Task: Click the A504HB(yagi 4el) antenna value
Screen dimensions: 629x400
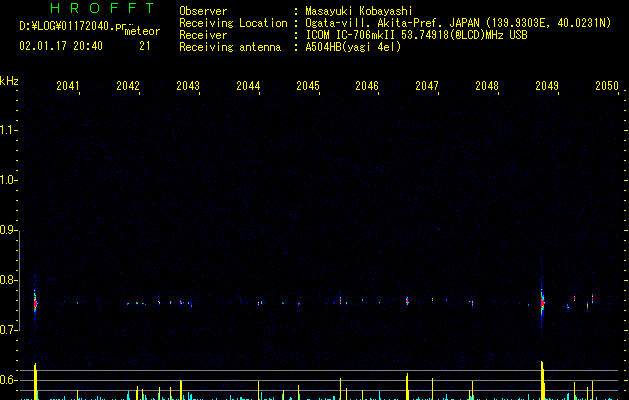Action: 353,47
